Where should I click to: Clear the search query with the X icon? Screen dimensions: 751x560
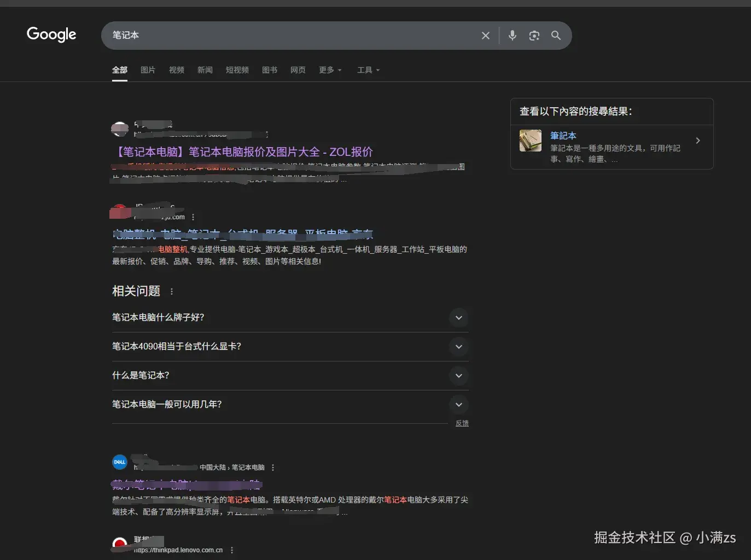(485, 35)
